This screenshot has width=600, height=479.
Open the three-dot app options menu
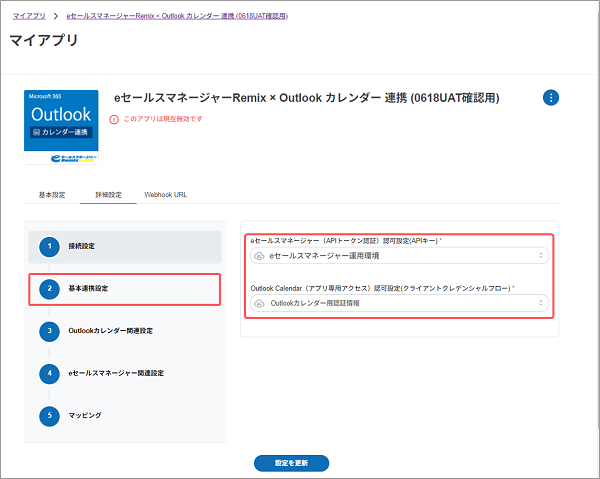pyautogui.click(x=551, y=97)
